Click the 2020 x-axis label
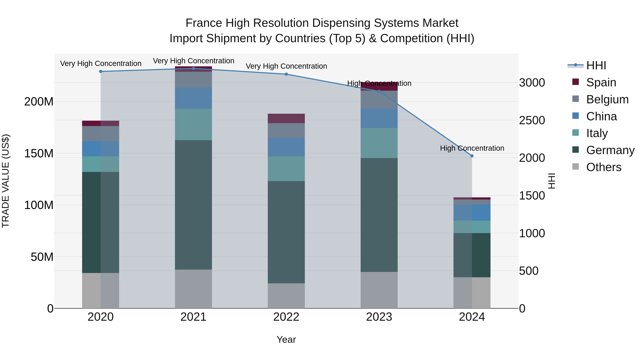This screenshot has width=644, height=362. coord(101,317)
